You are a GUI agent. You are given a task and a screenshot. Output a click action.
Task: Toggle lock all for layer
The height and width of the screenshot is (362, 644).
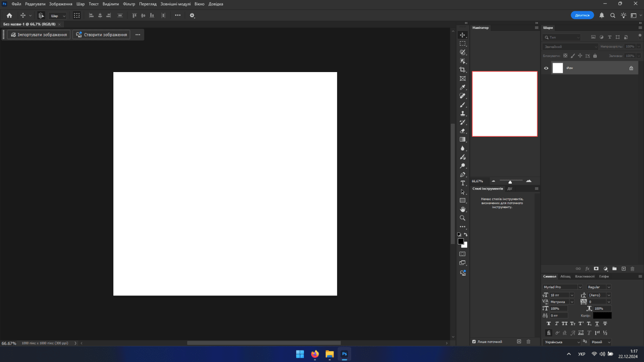(x=595, y=56)
